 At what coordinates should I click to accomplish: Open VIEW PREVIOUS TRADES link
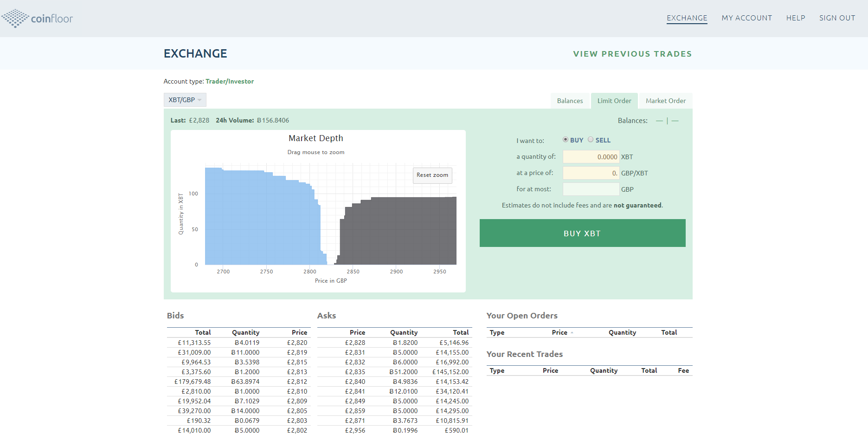coord(632,54)
